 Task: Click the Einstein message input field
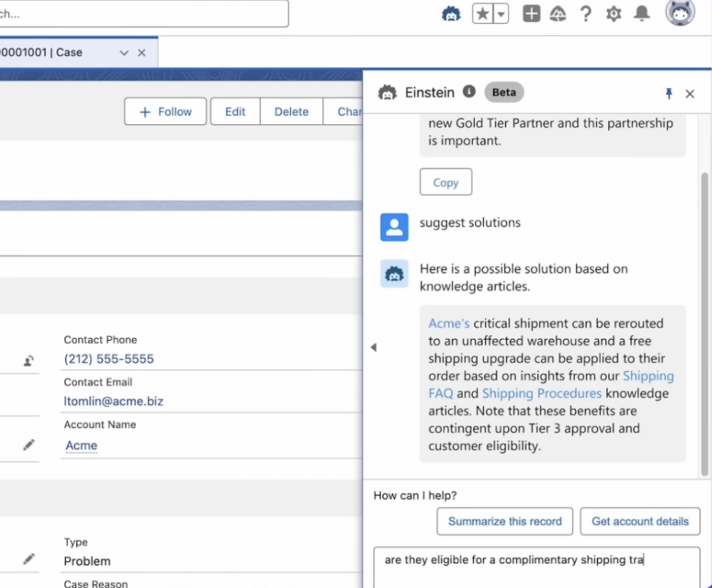click(x=536, y=567)
